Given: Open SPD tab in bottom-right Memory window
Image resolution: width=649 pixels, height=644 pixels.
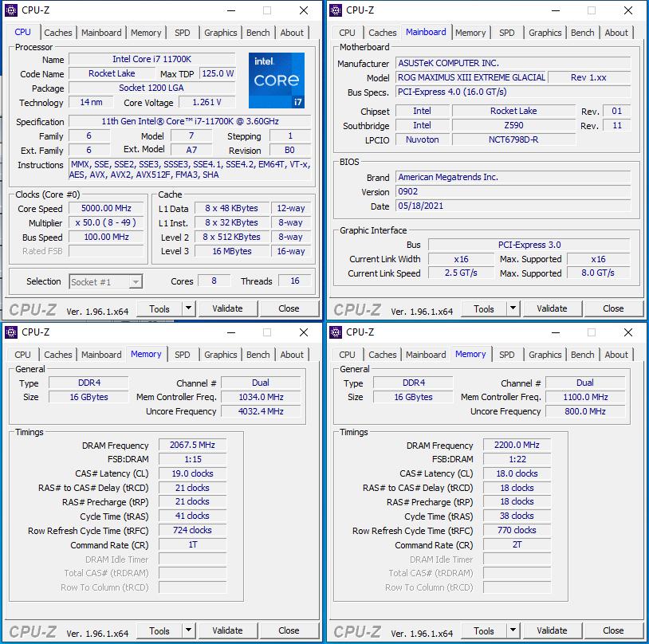Looking at the screenshot, I should 506,355.
